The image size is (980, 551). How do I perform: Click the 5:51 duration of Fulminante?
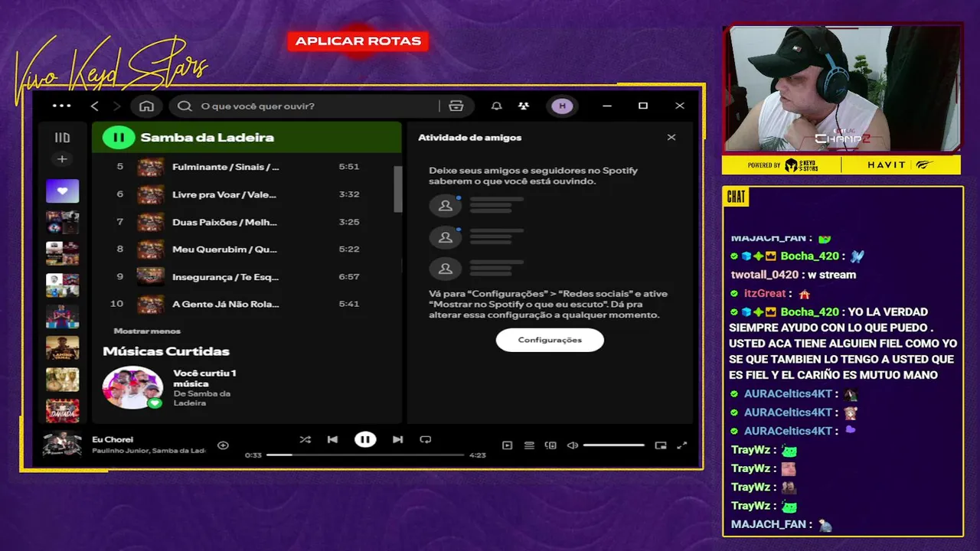tap(349, 167)
